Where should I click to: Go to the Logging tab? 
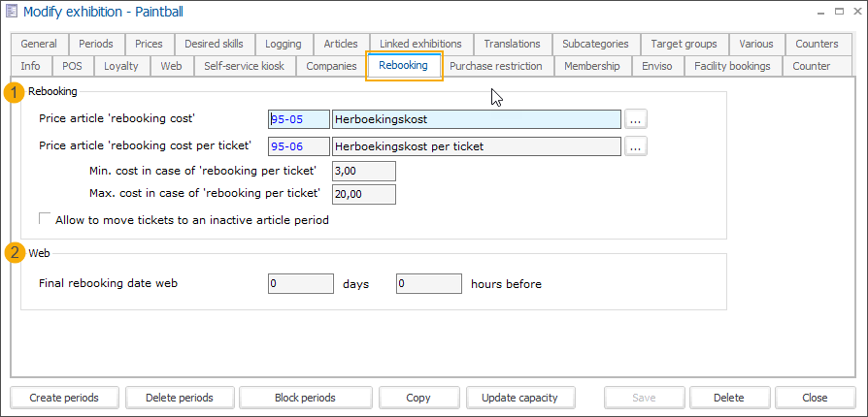tap(284, 44)
